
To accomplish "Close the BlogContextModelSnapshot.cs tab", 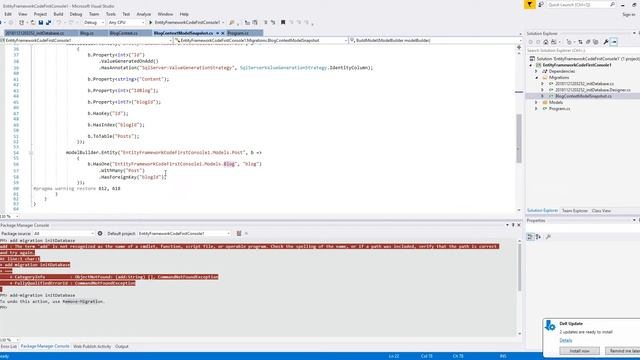I will 223,33.
